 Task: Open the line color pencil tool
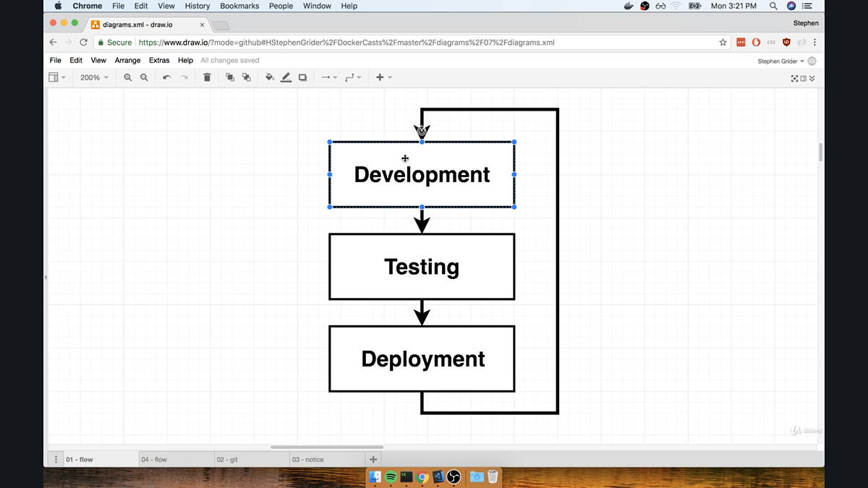(x=286, y=77)
